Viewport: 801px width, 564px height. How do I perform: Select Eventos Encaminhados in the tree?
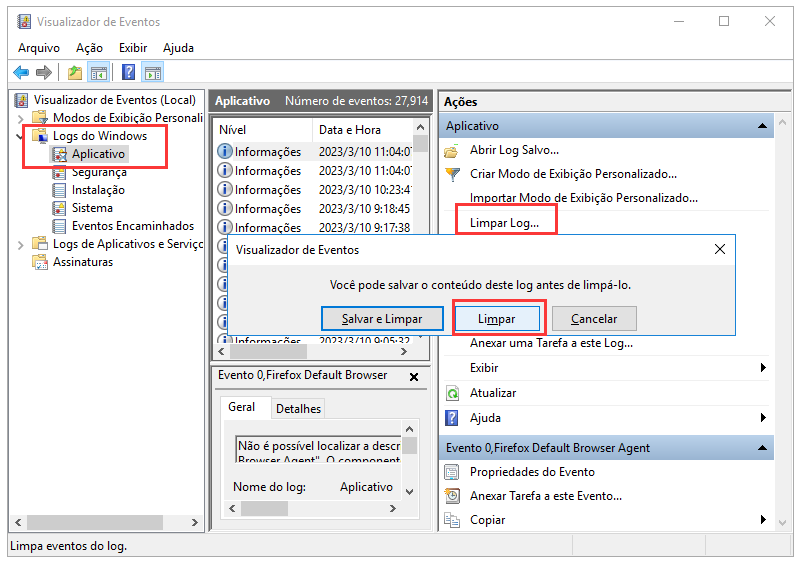click(x=132, y=226)
